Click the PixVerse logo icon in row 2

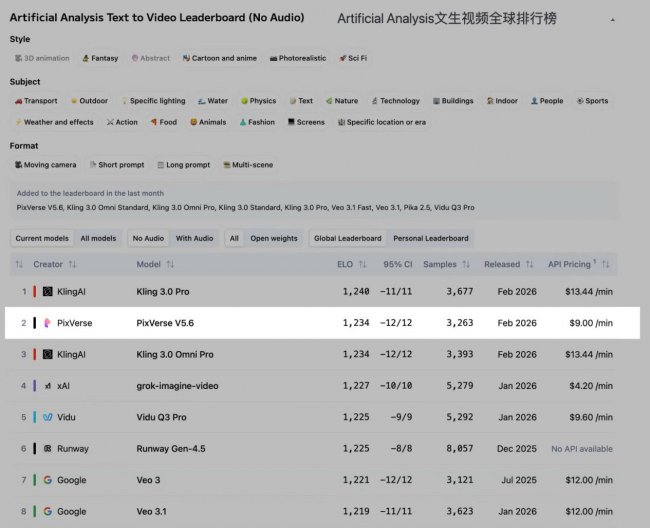pos(47,323)
